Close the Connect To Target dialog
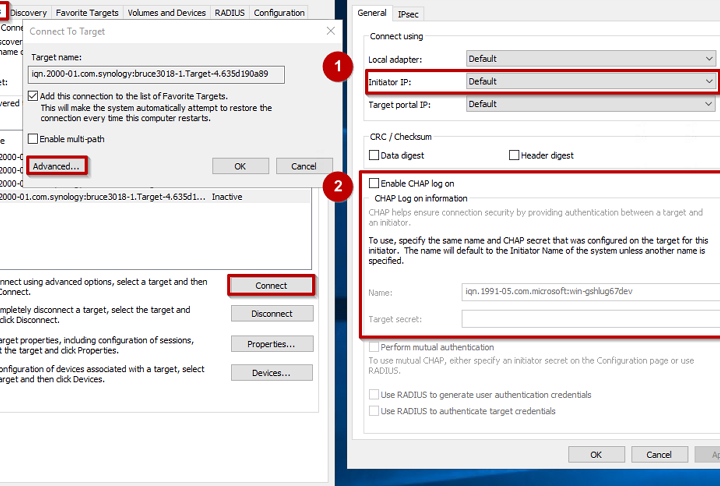720x486 pixels. (x=331, y=32)
